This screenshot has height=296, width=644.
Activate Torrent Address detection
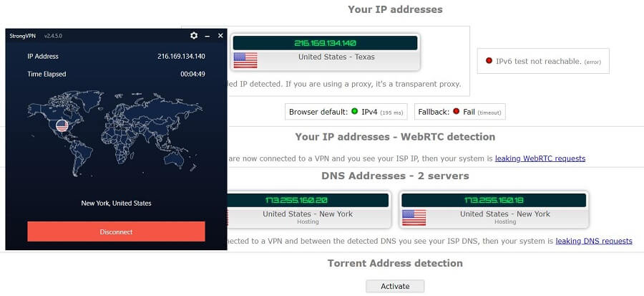tap(395, 286)
